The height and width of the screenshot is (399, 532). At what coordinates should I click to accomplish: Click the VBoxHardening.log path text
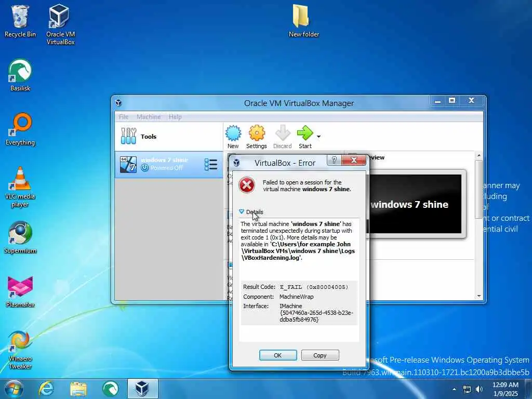click(x=298, y=251)
